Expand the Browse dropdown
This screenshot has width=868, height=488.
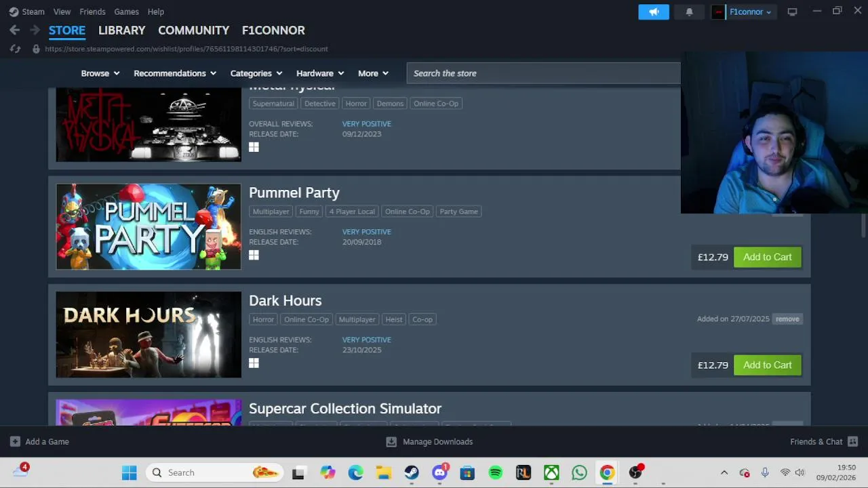pos(100,73)
